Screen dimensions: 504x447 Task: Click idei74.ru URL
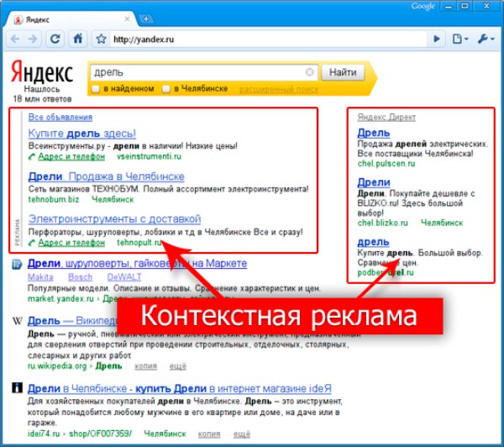(44, 434)
